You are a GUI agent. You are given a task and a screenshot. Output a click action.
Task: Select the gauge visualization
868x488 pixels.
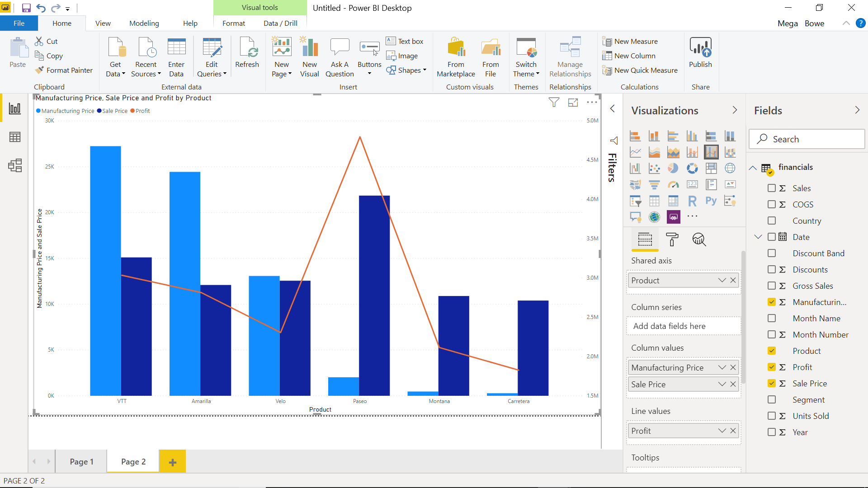pyautogui.click(x=673, y=185)
